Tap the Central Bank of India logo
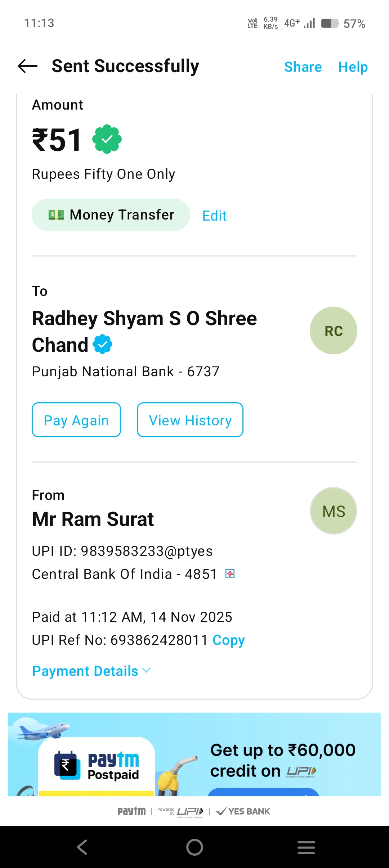389x868 pixels. (230, 574)
